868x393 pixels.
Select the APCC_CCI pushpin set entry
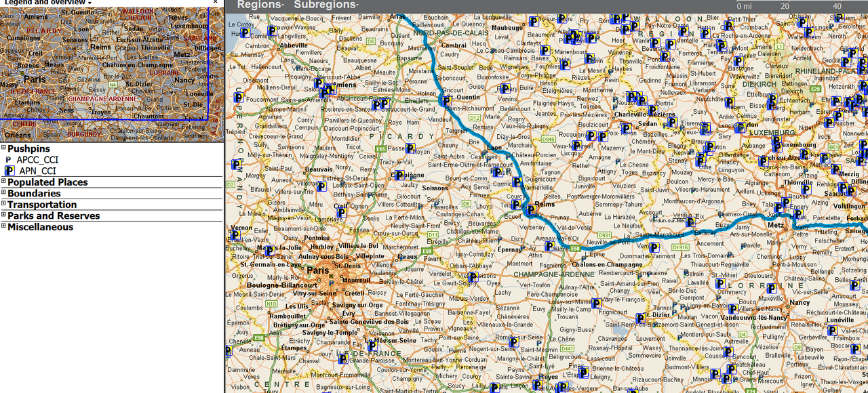pyautogui.click(x=37, y=160)
